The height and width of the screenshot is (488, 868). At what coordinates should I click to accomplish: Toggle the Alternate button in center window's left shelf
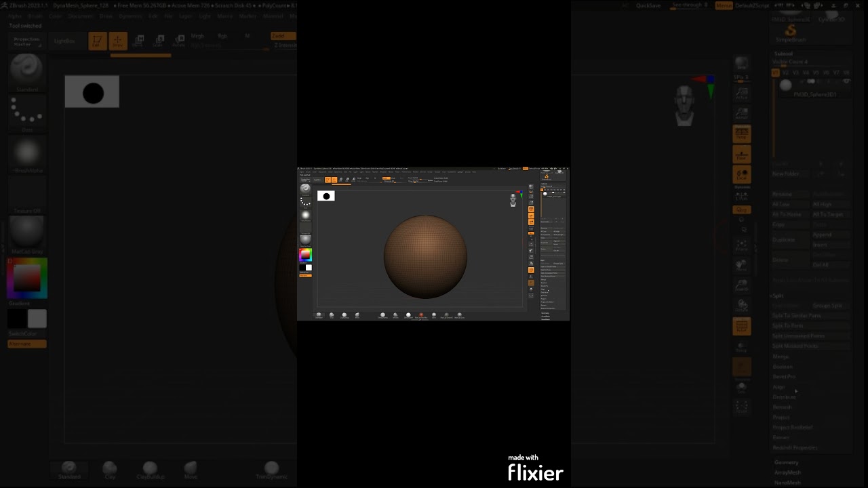[x=306, y=276]
